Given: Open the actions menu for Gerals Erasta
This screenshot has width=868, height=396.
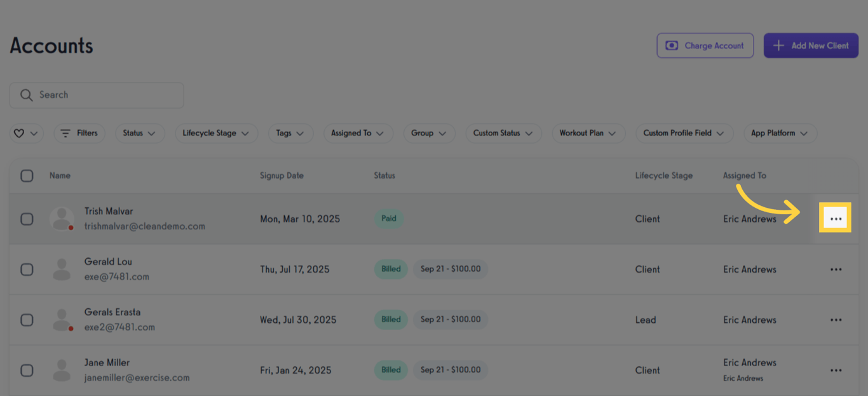Looking at the screenshot, I should [x=835, y=319].
